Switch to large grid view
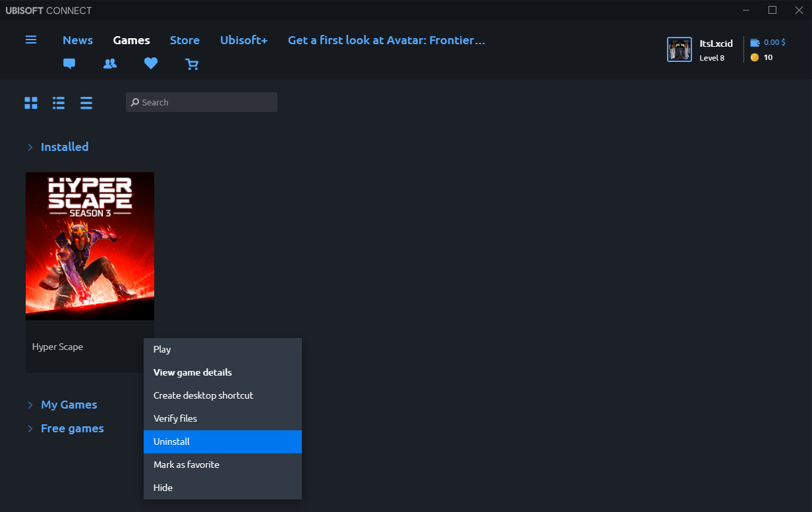Image resolution: width=812 pixels, height=512 pixels. click(x=31, y=103)
